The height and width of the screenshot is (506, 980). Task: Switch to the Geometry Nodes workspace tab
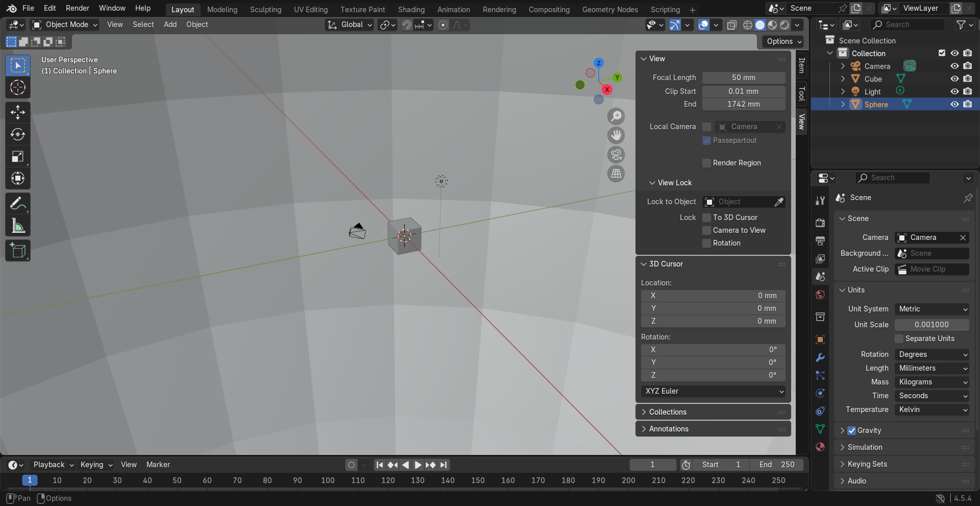[x=610, y=10]
